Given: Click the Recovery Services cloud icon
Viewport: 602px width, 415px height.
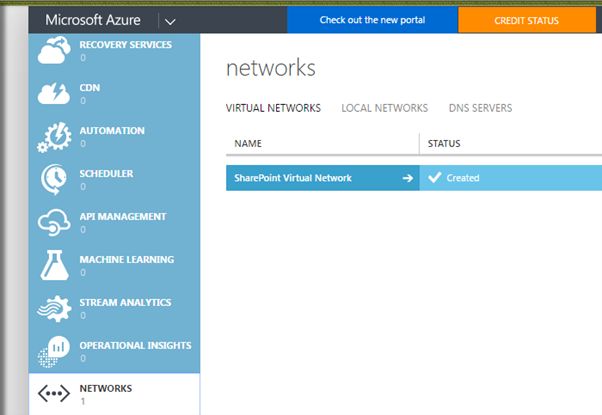Looking at the screenshot, I should click(52, 51).
